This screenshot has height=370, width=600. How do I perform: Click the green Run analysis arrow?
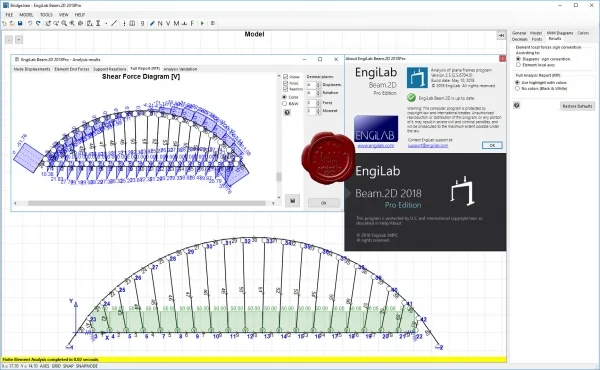tap(202, 23)
